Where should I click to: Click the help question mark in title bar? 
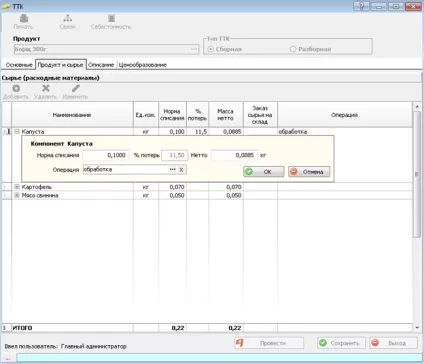[x=361, y=6]
